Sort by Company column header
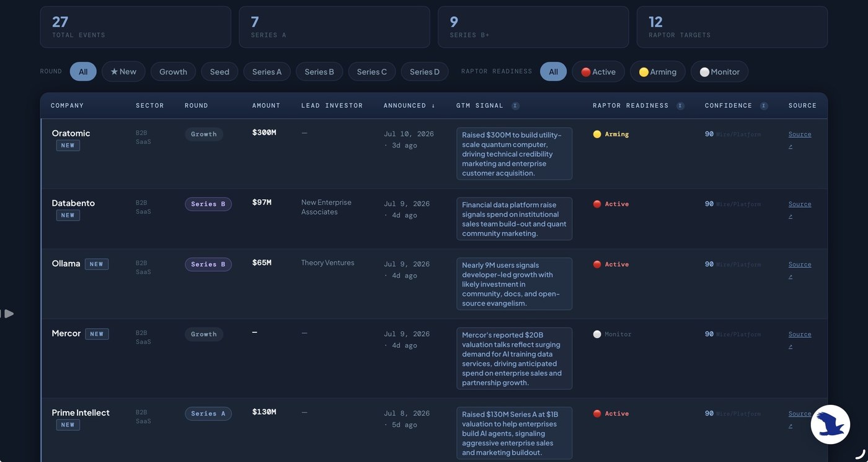This screenshot has width=868, height=462. pos(67,106)
